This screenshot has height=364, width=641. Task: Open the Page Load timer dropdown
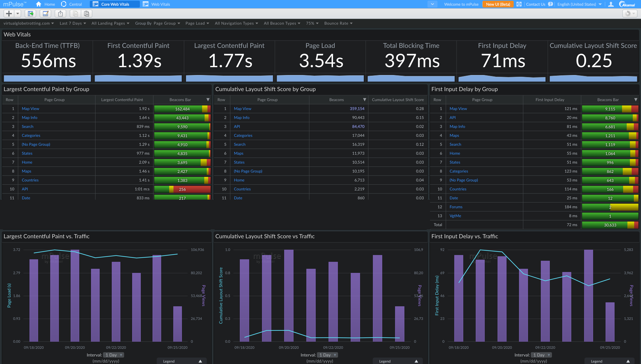[197, 23]
